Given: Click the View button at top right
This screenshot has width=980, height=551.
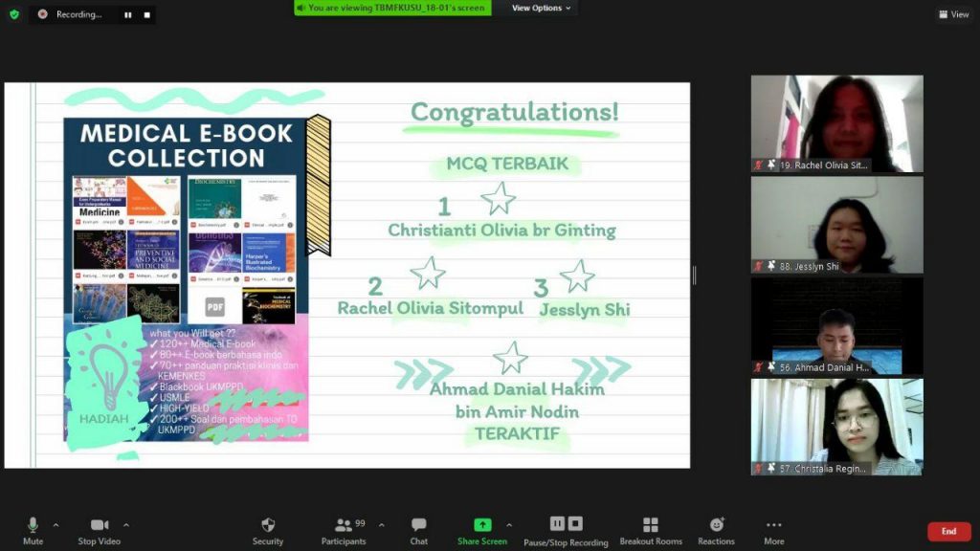Looking at the screenshot, I should [x=954, y=14].
